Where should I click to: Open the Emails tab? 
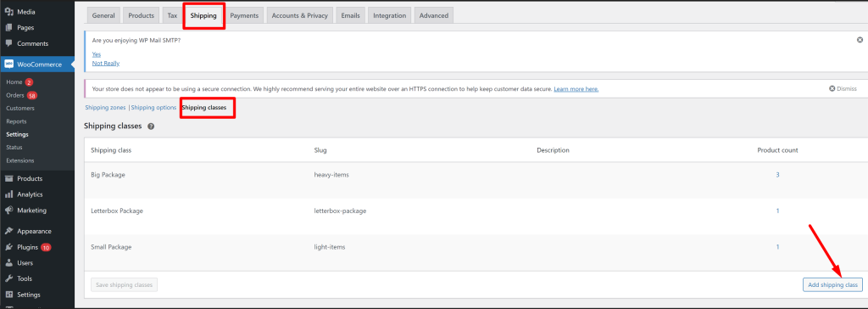[350, 15]
